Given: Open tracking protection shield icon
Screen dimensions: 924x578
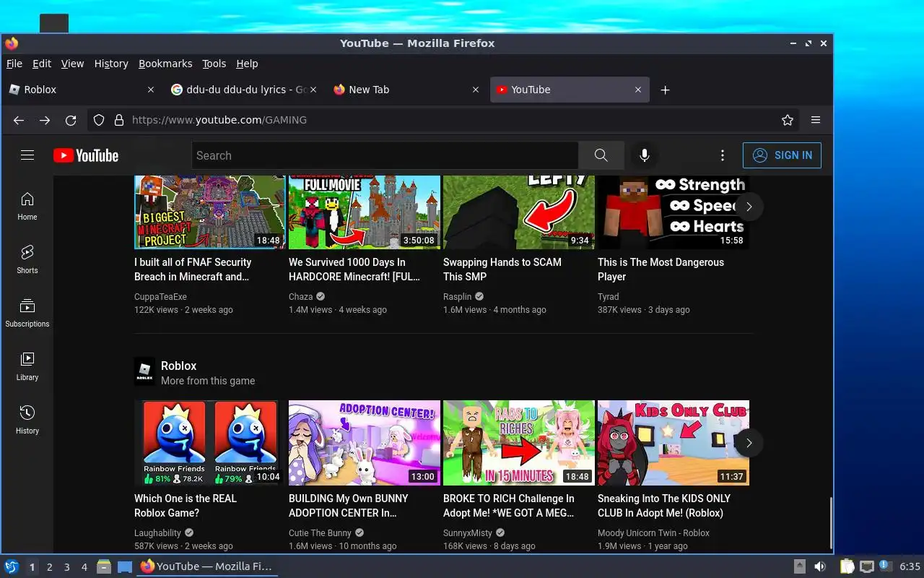Looking at the screenshot, I should 99,120.
